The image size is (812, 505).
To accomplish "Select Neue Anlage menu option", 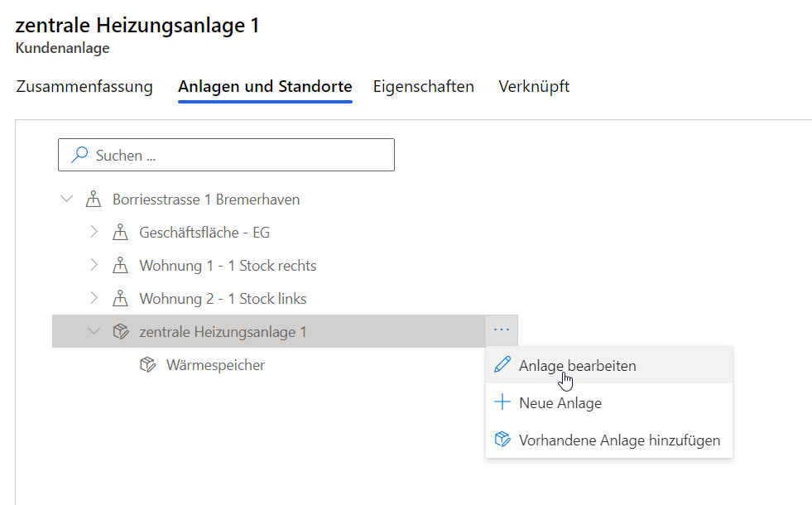I will (x=560, y=403).
